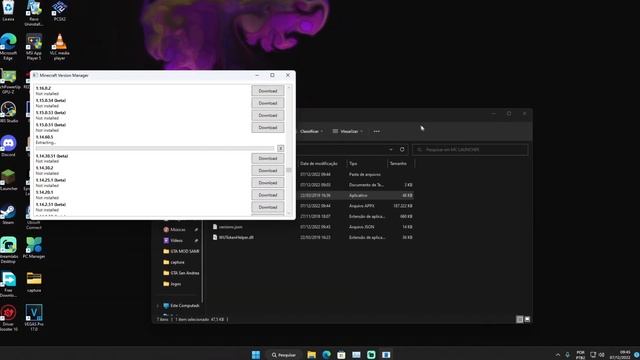
Task: Open VLC media player desktop icon
Action: [60, 47]
